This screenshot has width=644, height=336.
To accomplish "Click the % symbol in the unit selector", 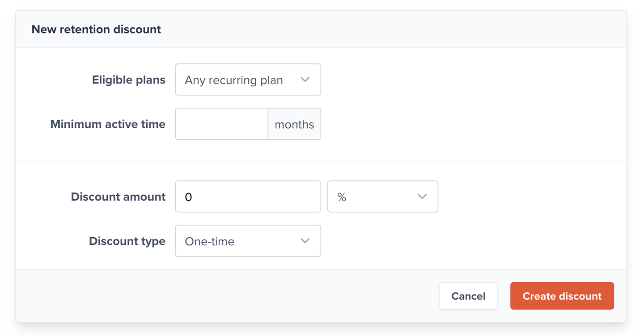I will click(342, 197).
